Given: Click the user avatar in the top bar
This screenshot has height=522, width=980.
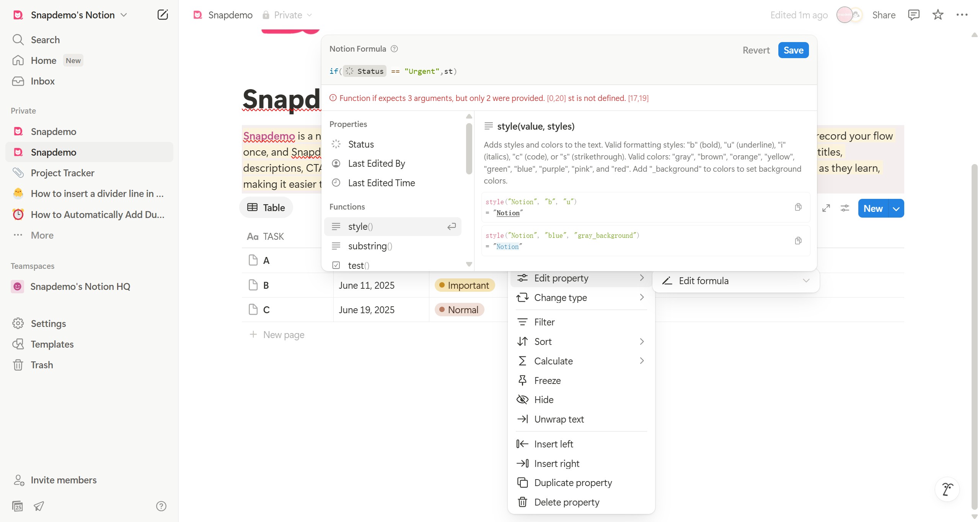Looking at the screenshot, I should (844, 15).
